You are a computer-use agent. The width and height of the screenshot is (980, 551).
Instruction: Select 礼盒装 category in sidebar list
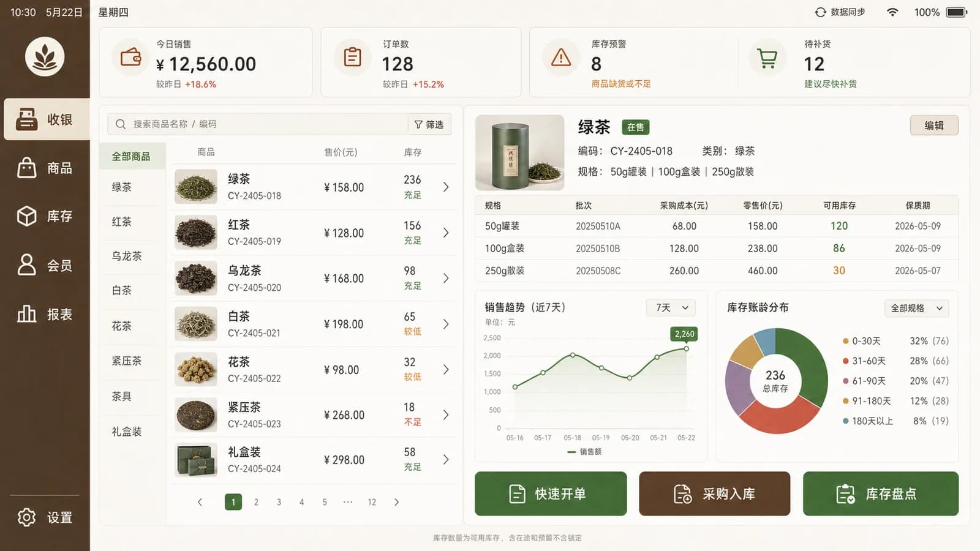point(127,432)
